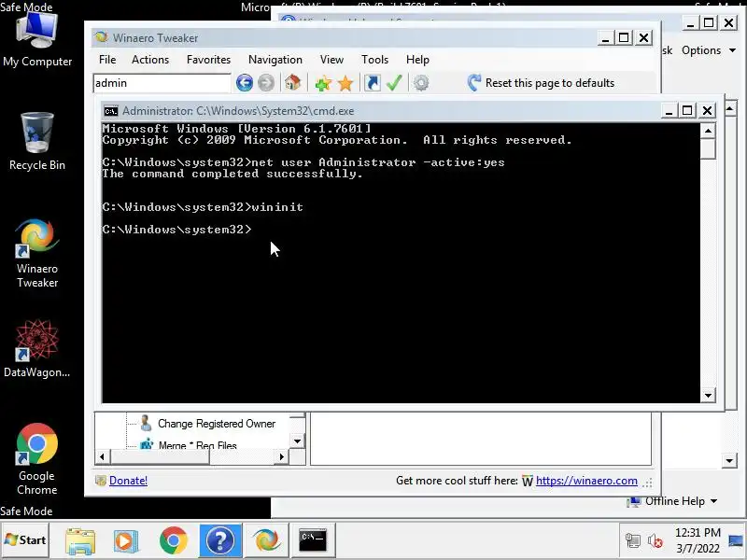Screen dimensions: 747x560
Task: Open the clock showing 12:31 PM
Action: (x=698, y=540)
